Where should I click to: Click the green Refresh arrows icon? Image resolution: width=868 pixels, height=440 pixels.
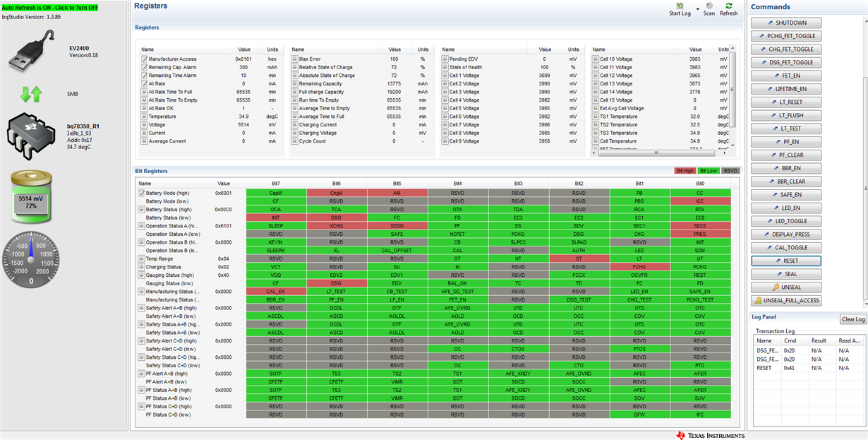tap(729, 5)
